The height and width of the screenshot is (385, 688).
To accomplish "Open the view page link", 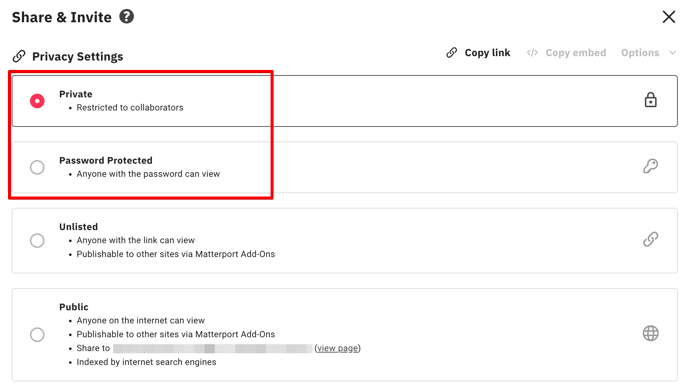I will pyautogui.click(x=337, y=348).
